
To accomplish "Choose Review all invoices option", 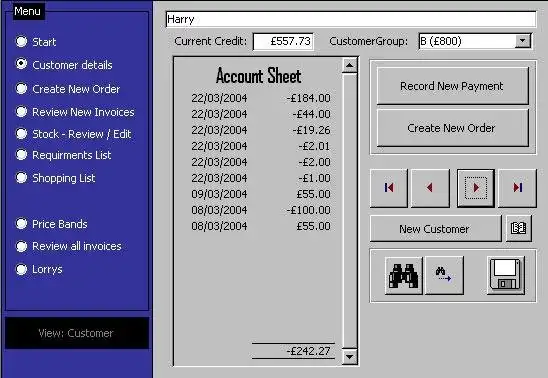I will (68, 246).
